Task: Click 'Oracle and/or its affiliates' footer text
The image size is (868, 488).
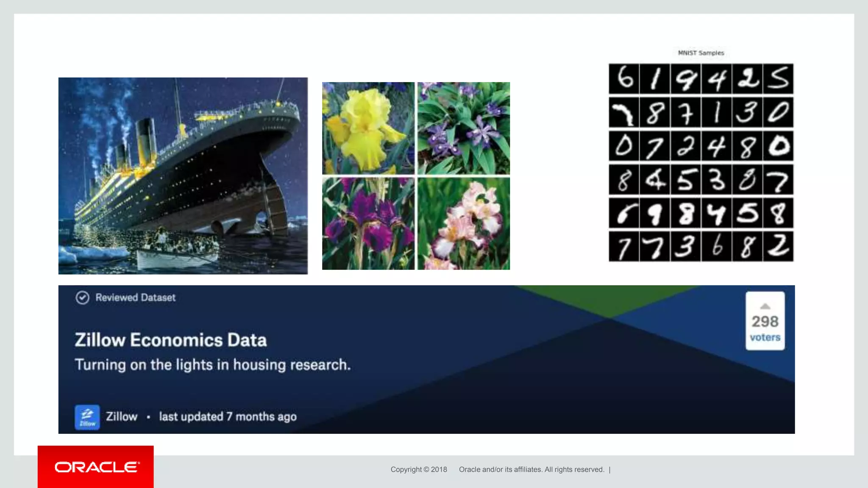Action: click(500, 469)
